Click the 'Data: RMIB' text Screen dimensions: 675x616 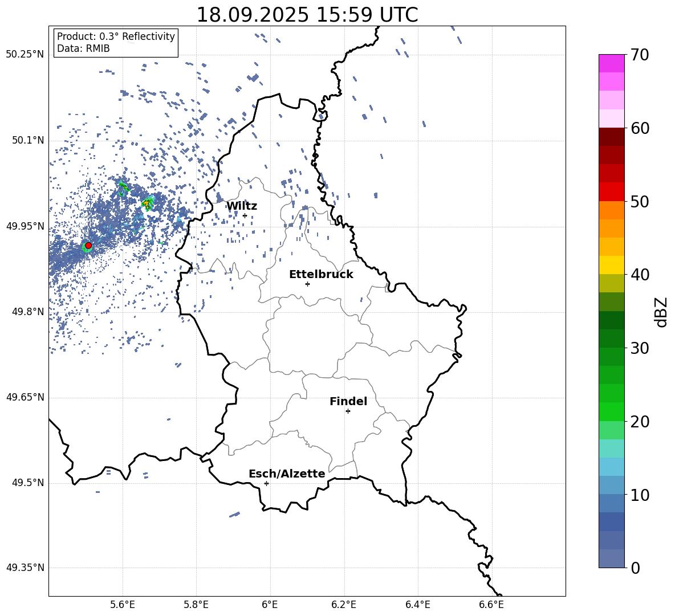coord(83,48)
